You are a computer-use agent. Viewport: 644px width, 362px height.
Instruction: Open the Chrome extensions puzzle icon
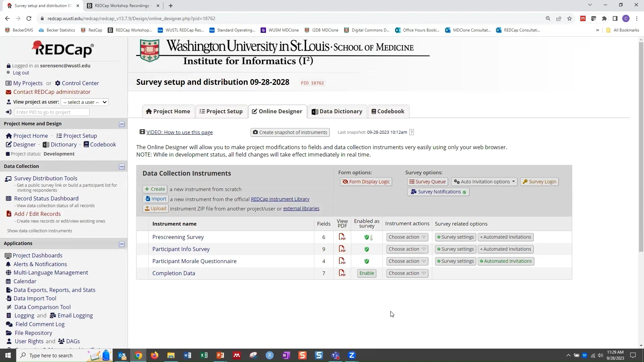[604, 18]
